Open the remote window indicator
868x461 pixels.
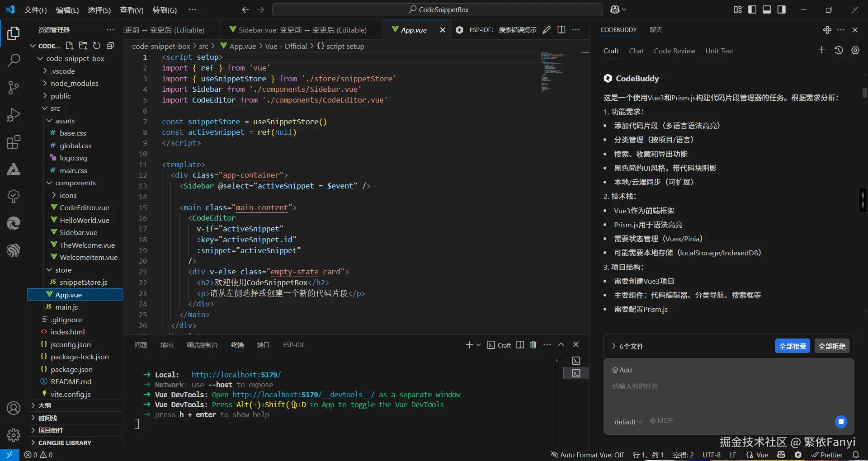(9, 455)
